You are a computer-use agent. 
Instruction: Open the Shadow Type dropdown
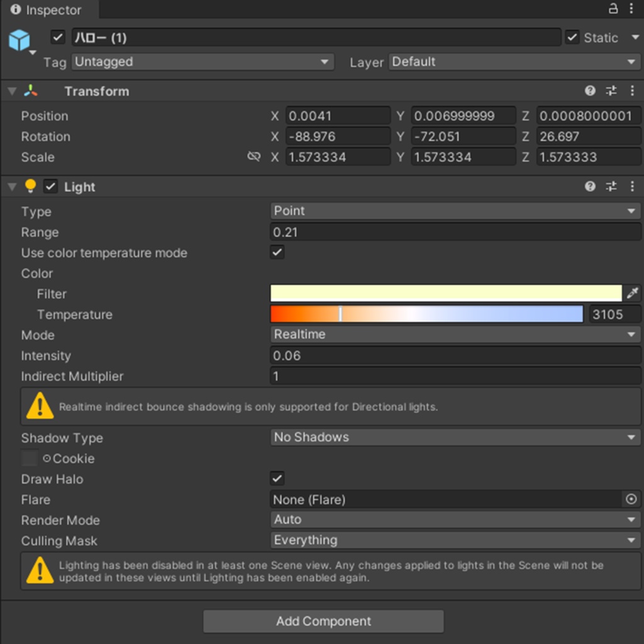click(455, 438)
